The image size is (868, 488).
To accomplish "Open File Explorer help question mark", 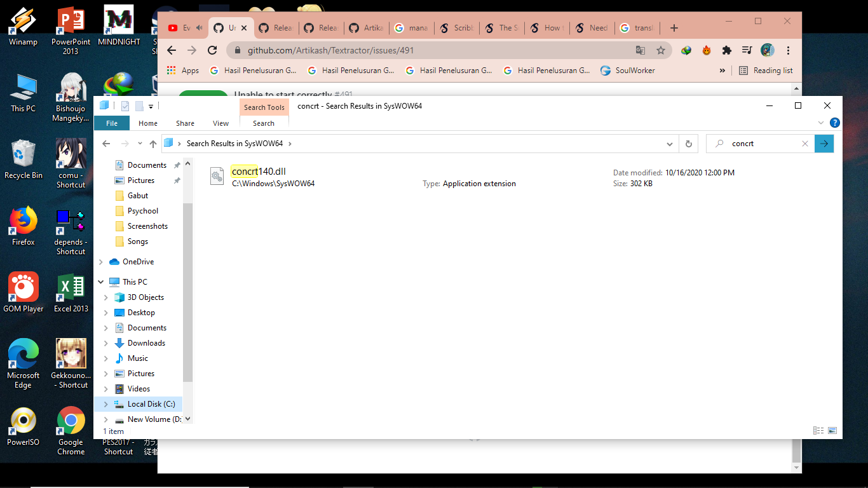I will point(835,123).
